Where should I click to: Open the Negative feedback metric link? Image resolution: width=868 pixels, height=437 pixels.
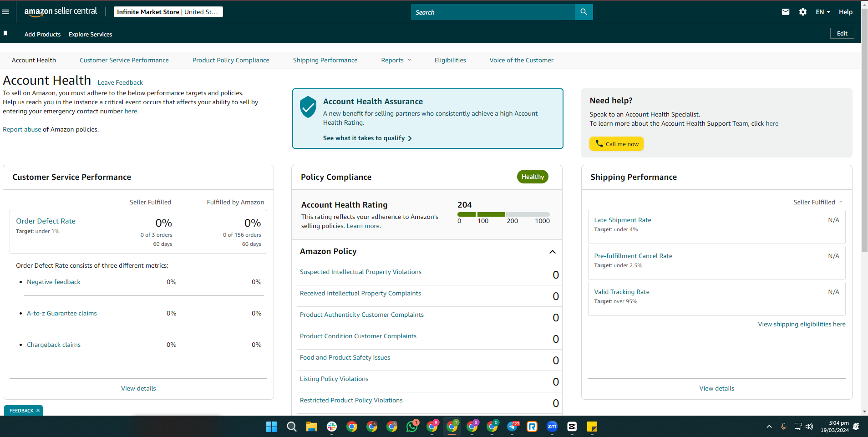pyautogui.click(x=54, y=282)
